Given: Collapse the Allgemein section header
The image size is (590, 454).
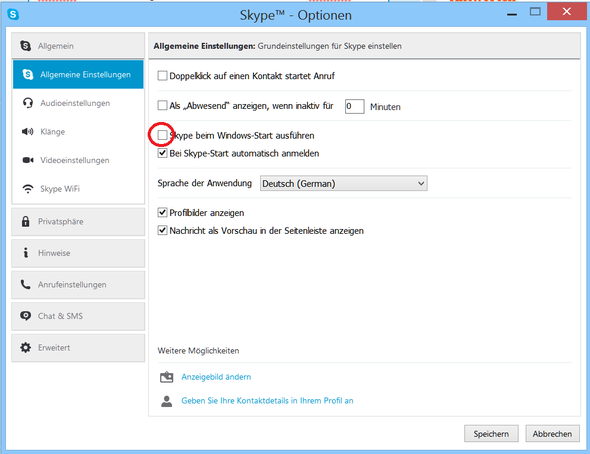Looking at the screenshot, I should 78,46.
